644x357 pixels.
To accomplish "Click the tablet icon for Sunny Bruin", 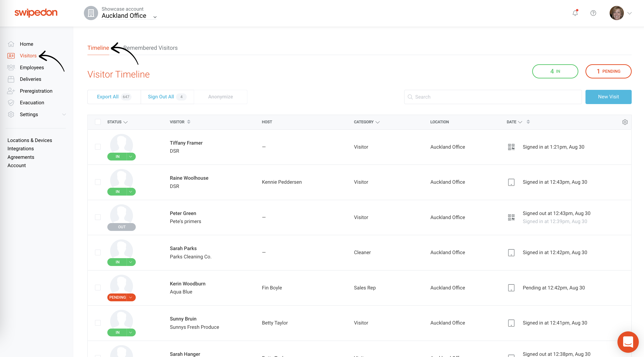I will 511,323.
